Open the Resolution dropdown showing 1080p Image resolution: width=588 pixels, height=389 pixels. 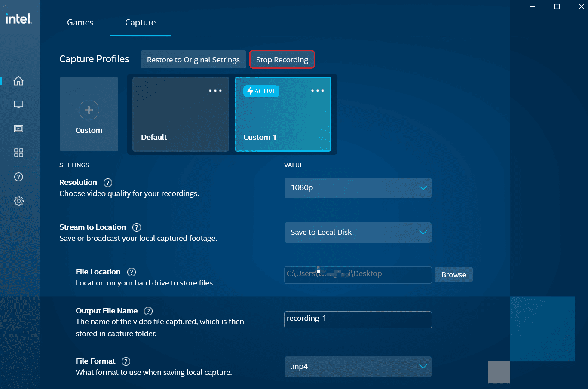(x=358, y=188)
